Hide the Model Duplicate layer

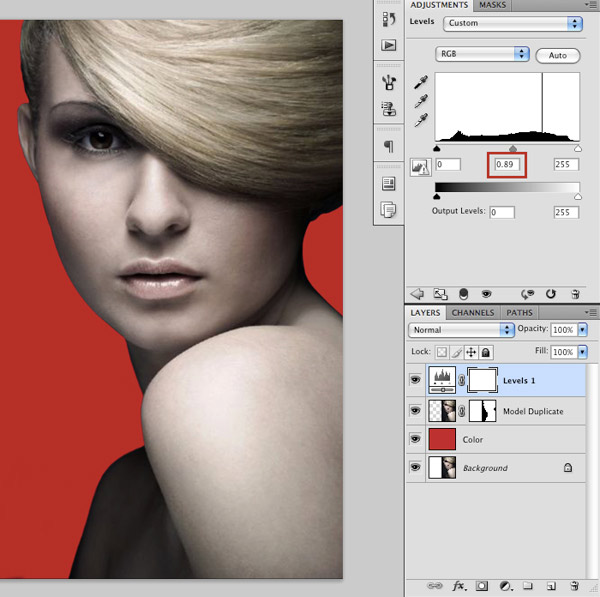tap(415, 410)
